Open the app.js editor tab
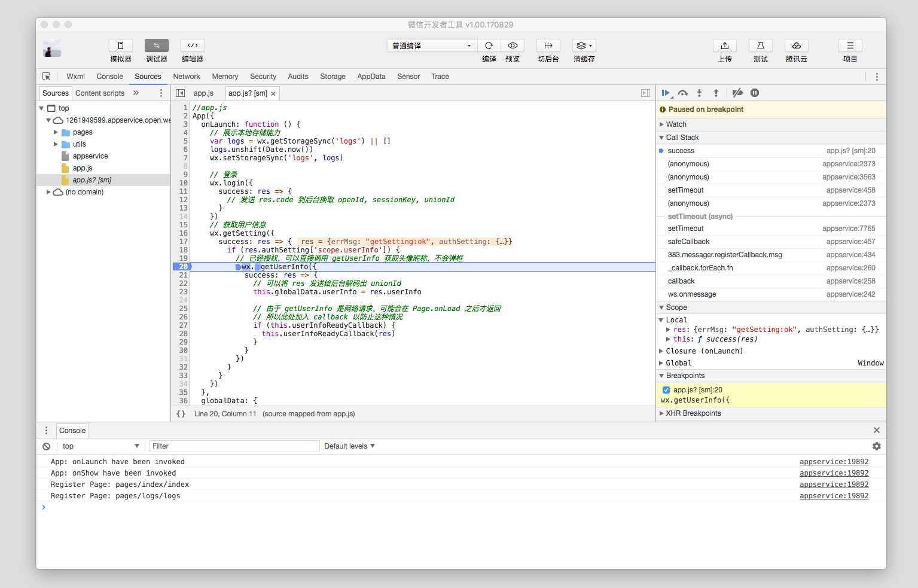The height and width of the screenshot is (588, 918). tap(203, 93)
